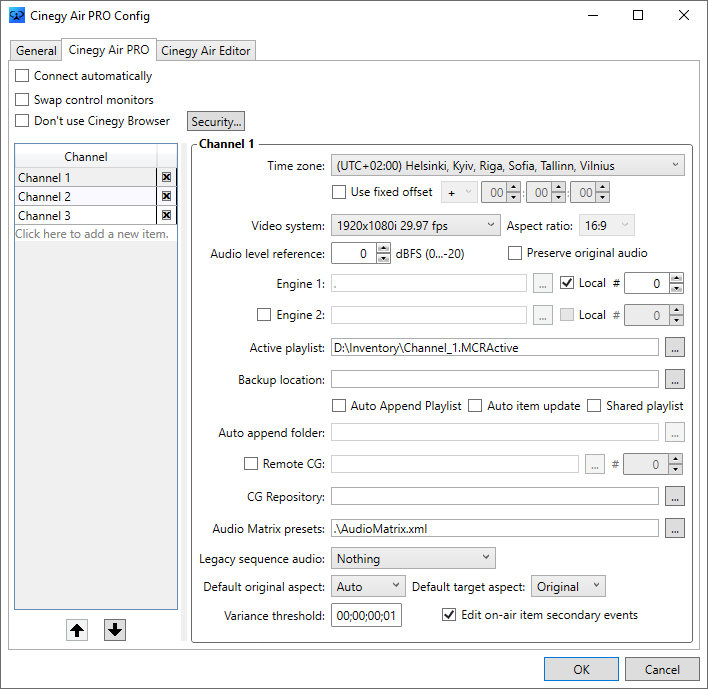Enable Connect automatically checkbox
The image size is (708, 689).
pos(22,75)
